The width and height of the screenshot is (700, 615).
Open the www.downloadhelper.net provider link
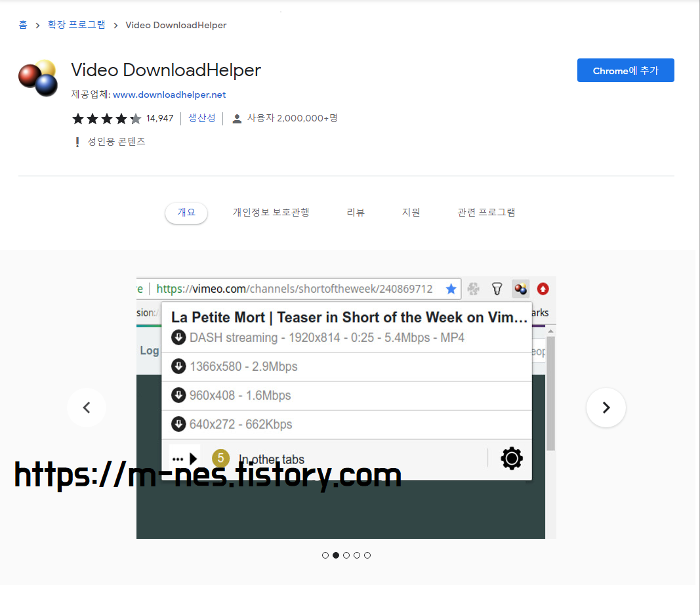pos(169,95)
